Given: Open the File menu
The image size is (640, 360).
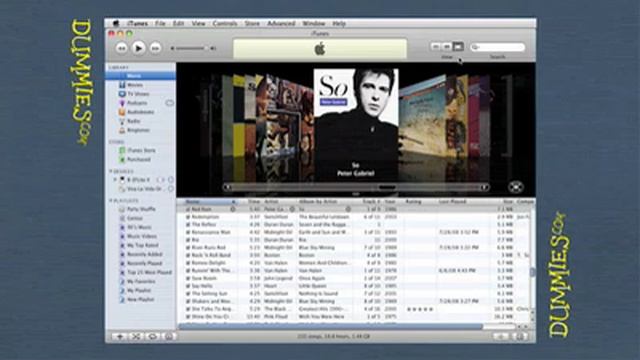Looking at the screenshot, I should click(x=160, y=24).
